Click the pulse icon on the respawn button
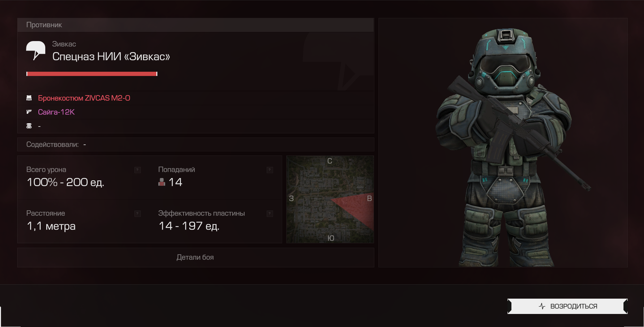This screenshot has height=327, width=644. coord(542,306)
